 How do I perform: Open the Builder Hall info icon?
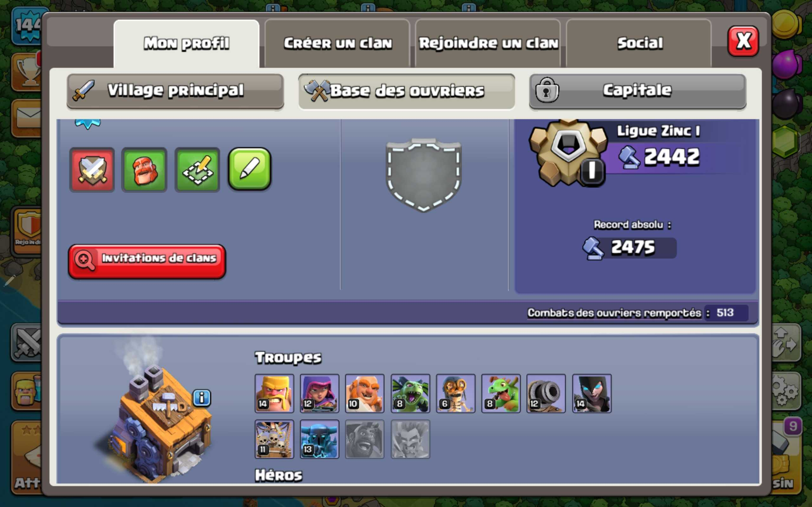coord(202,398)
